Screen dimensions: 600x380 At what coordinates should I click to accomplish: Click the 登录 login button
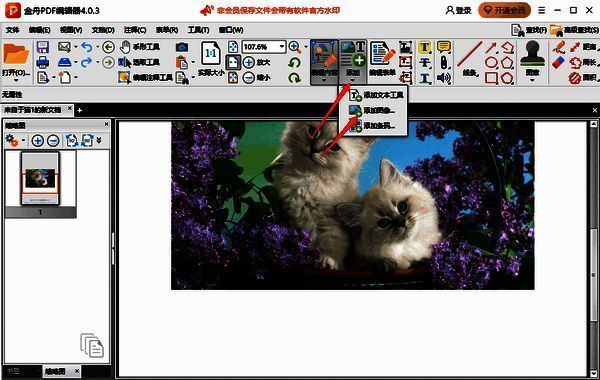tap(458, 10)
